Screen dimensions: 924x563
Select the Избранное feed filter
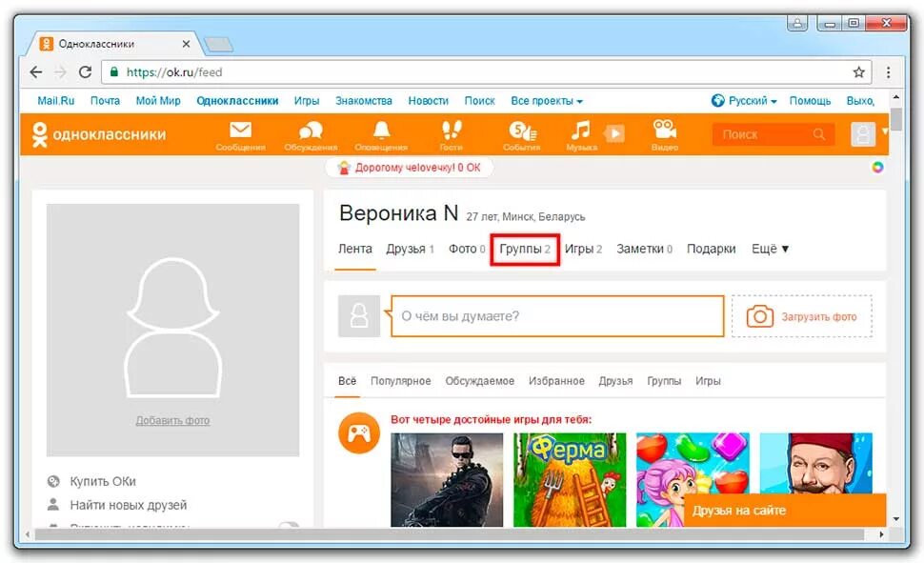pos(556,381)
